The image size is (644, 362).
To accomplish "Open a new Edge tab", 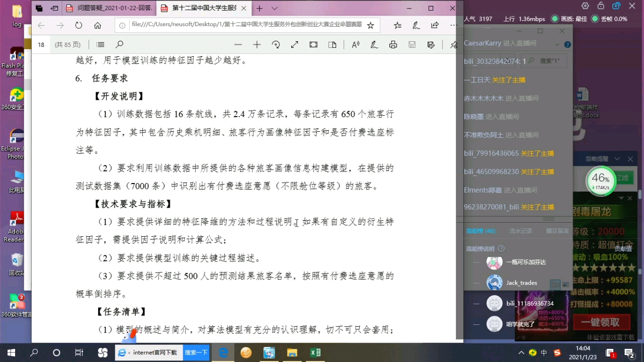I will [x=260, y=9].
